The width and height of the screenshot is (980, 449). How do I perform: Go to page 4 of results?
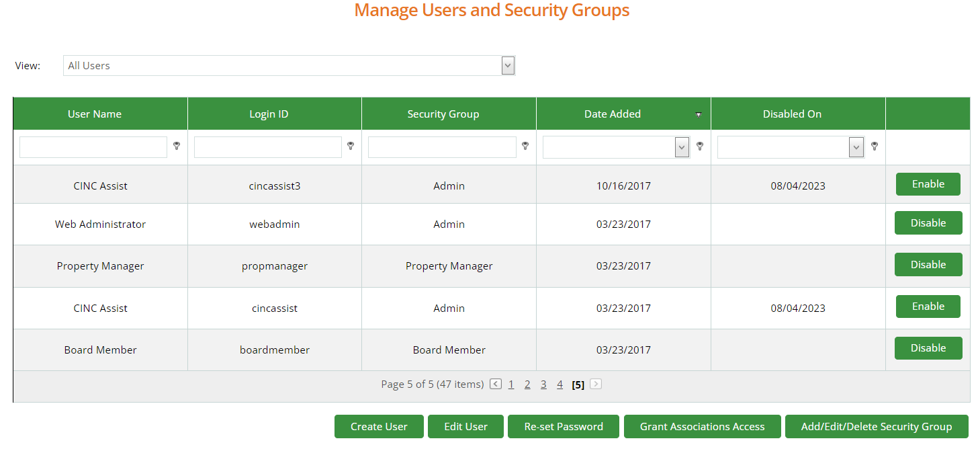[x=560, y=384]
